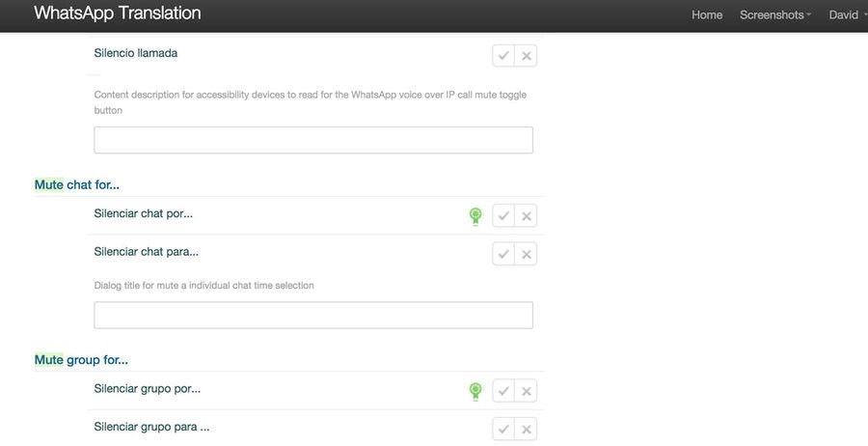
Task: Approve "Silenciar chat por..." with checkmark
Action: 503,215
